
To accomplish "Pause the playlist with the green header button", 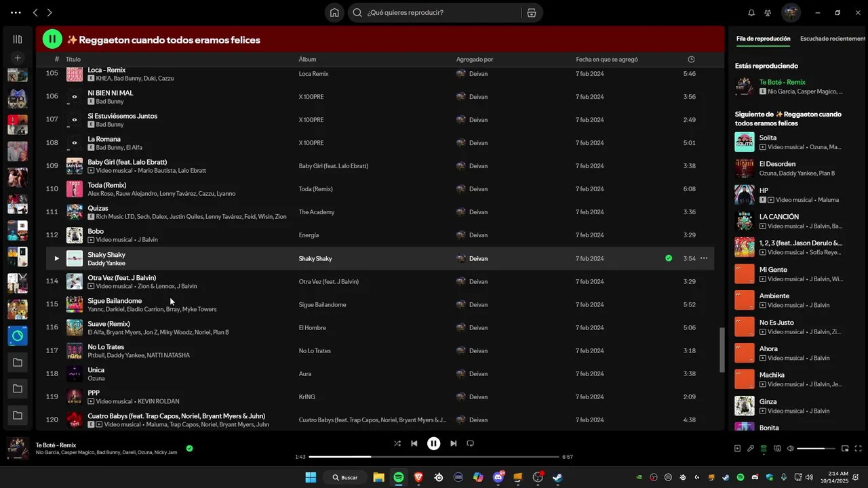I will point(52,39).
